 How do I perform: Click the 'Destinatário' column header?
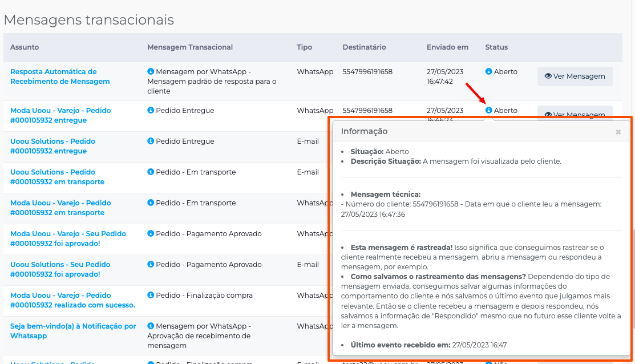coord(364,47)
